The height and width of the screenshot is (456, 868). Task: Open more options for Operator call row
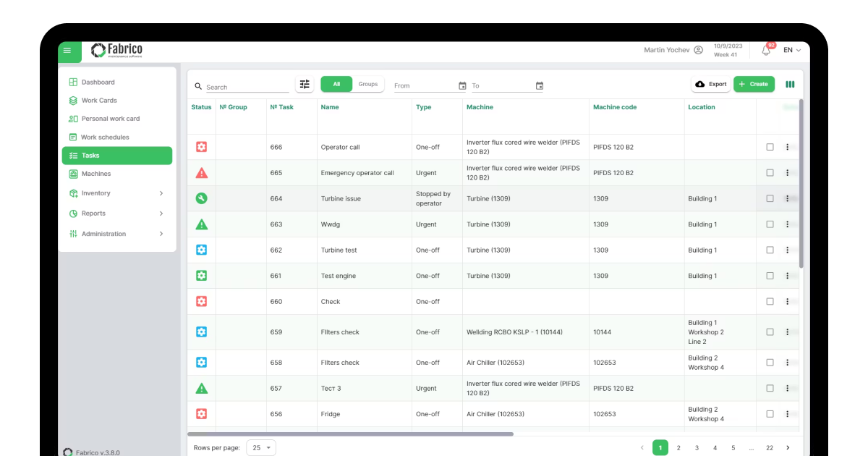tap(788, 147)
